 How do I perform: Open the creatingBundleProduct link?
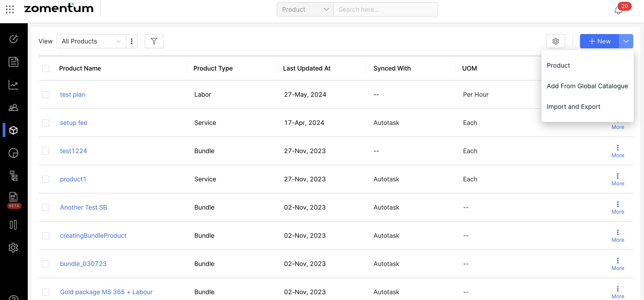click(93, 236)
